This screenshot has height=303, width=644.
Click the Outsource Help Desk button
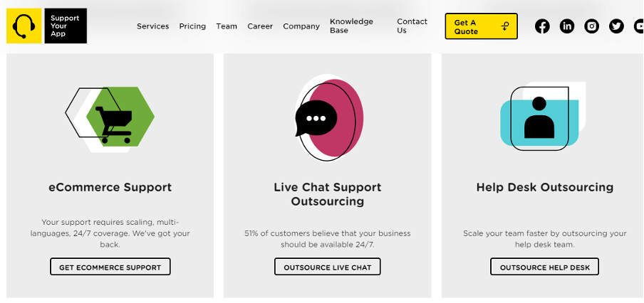544,267
